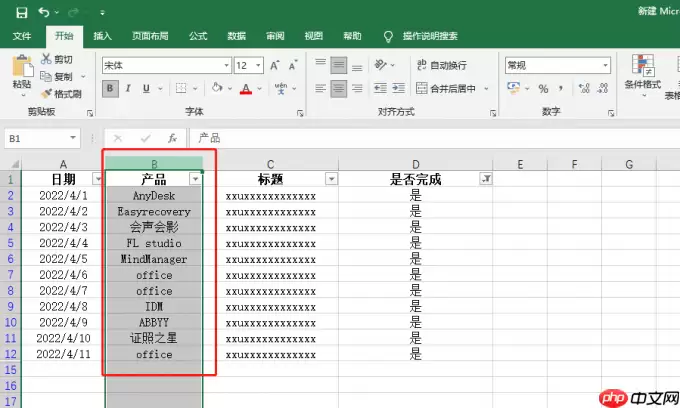Click the insert function fx icon
This screenshot has width=680, height=408.
pos(172,138)
